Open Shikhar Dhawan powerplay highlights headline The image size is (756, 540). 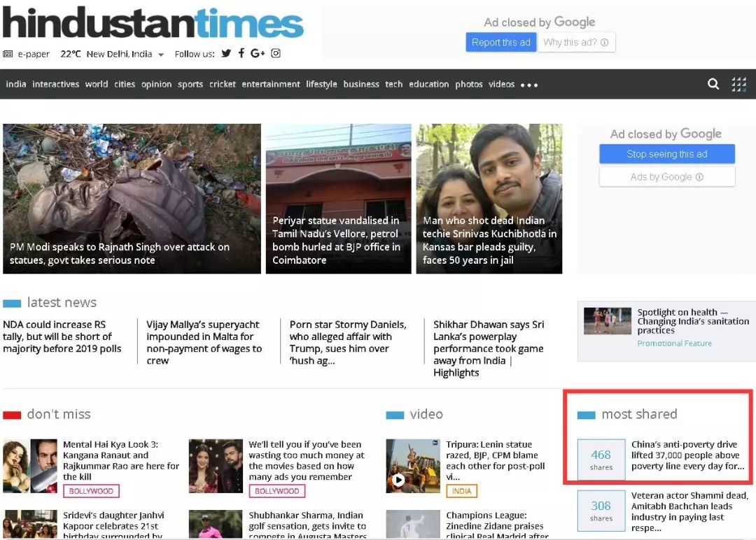(x=489, y=349)
